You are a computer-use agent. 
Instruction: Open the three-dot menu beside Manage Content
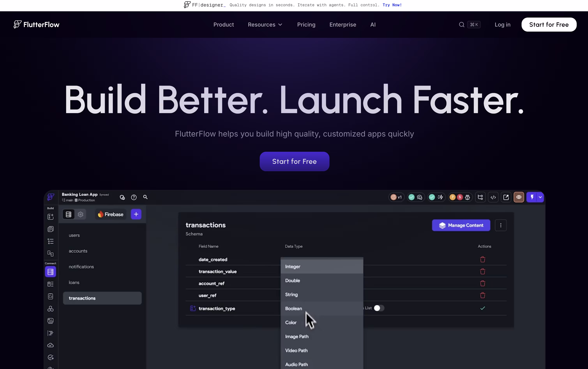(501, 225)
